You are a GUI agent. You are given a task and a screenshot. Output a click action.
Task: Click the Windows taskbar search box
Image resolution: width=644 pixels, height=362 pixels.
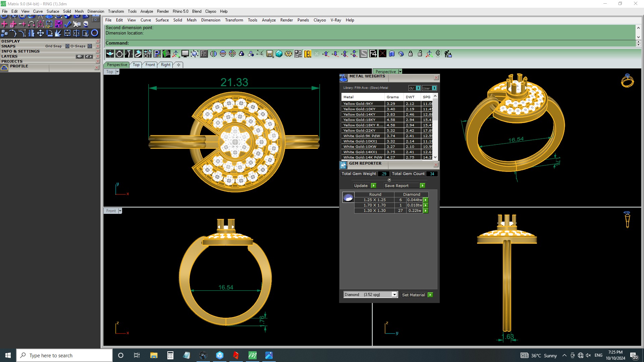(x=64, y=355)
